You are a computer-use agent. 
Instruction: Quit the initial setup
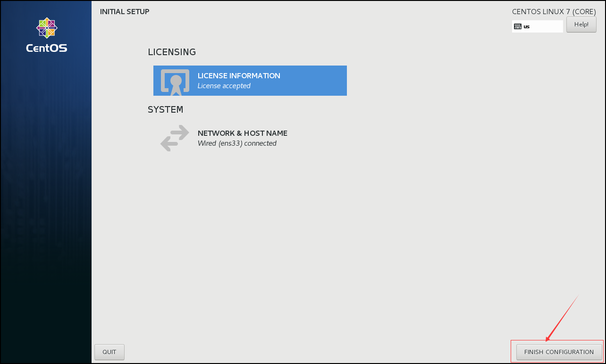[109, 352]
